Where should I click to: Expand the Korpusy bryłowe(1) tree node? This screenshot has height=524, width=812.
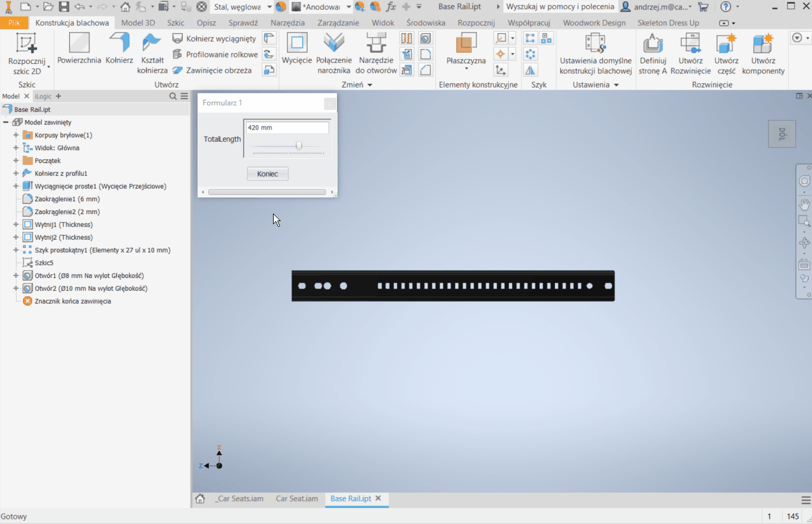click(16, 135)
